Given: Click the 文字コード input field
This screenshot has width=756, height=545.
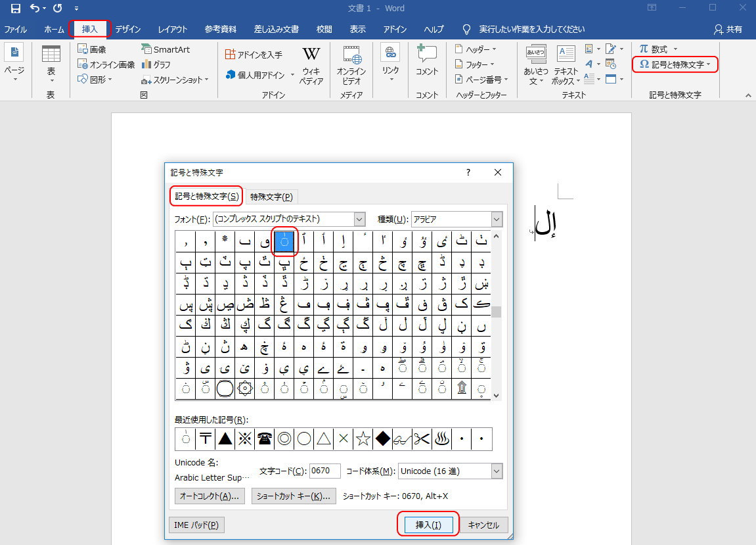Looking at the screenshot, I should coord(326,471).
